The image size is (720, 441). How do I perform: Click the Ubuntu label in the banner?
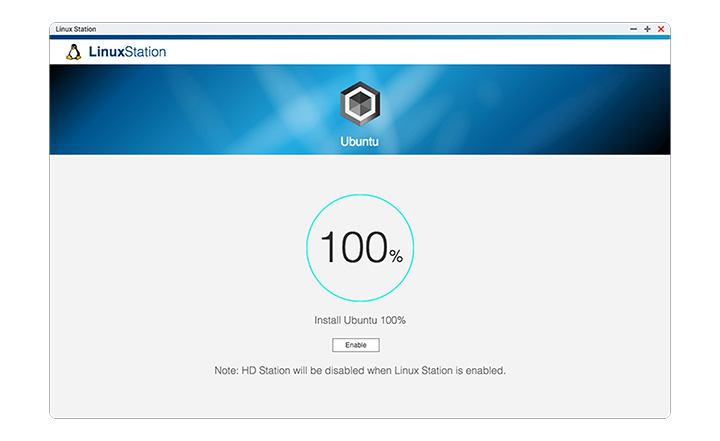[x=360, y=141]
